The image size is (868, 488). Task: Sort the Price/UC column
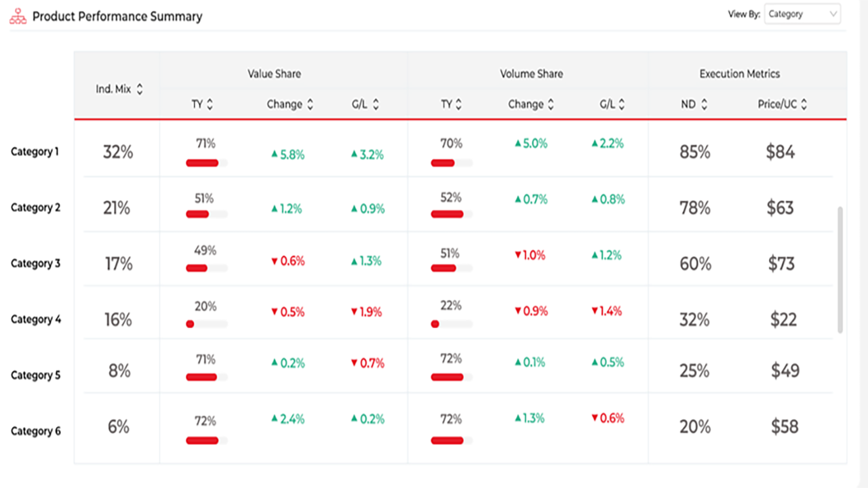tap(804, 104)
